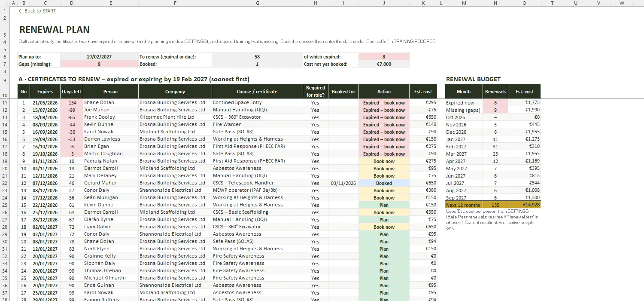The width and height of the screenshot is (644, 301).
Task: Click the total estimated cost €14,928
Action: click(524, 205)
